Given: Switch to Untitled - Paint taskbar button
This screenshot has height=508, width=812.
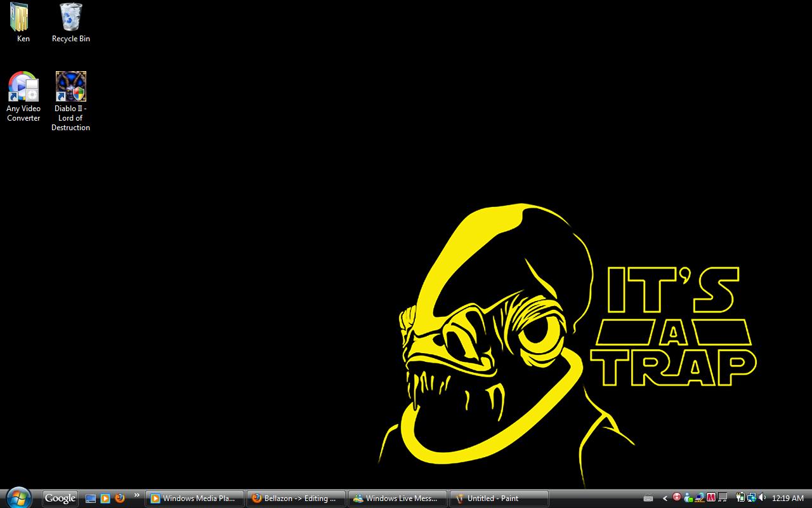Looking at the screenshot, I should [499, 498].
